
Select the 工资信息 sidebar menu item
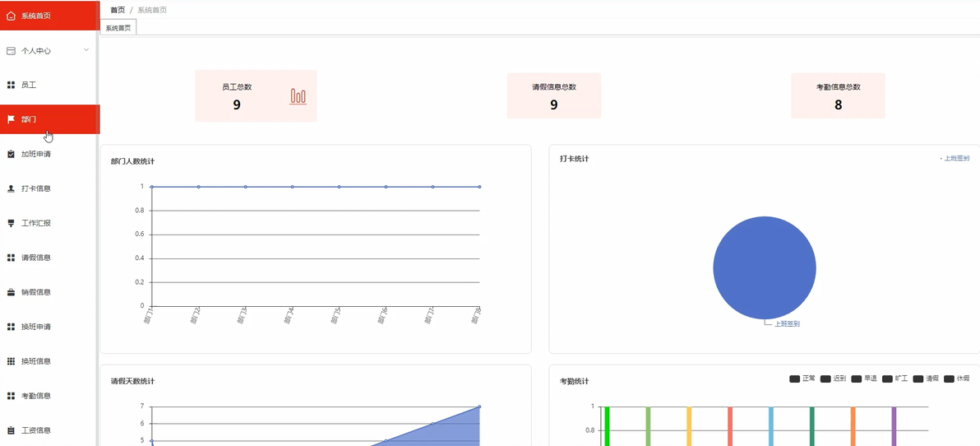(x=49, y=430)
